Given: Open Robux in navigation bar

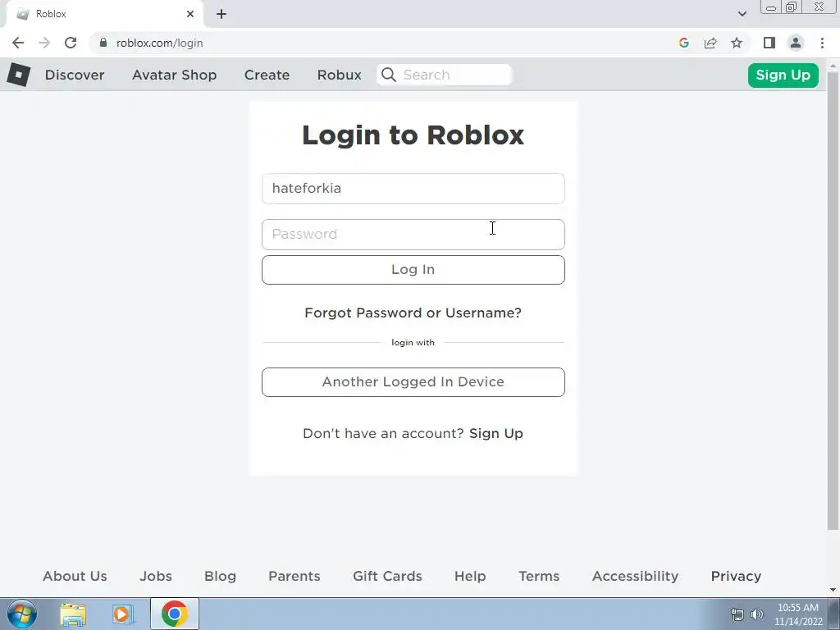Looking at the screenshot, I should pyautogui.click(x=339, y=75).
